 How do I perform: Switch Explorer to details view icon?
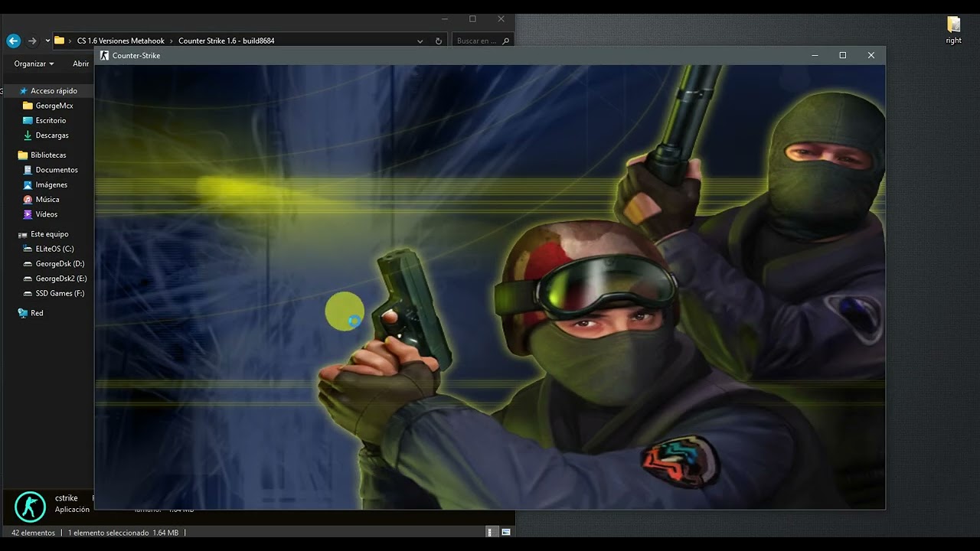click(x=491, y=532)
